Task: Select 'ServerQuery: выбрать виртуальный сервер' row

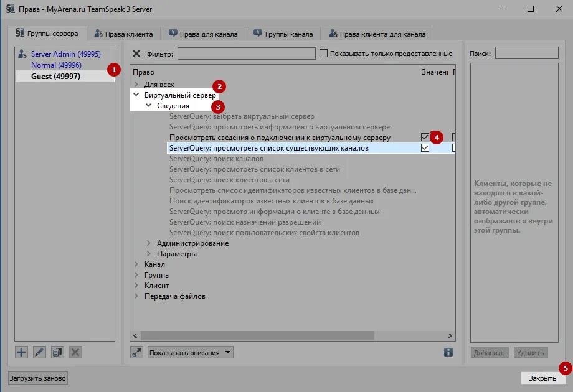Action: [x=242, y=116]
